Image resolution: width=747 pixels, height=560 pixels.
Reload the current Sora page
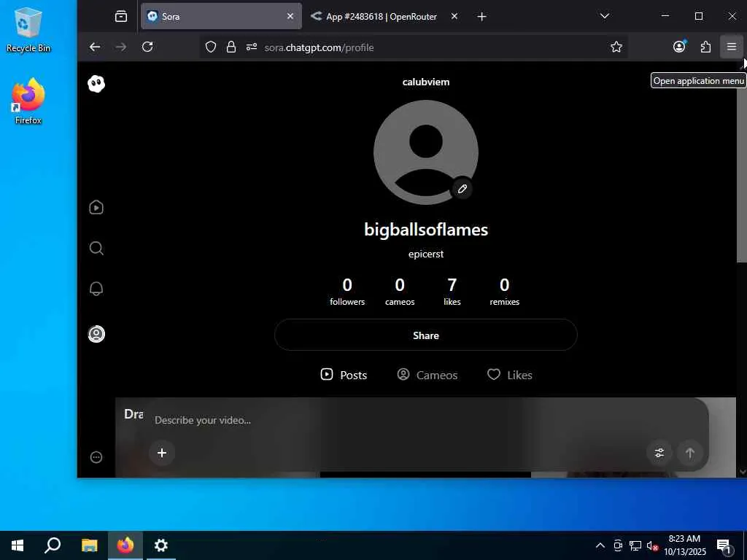(147, 47)
